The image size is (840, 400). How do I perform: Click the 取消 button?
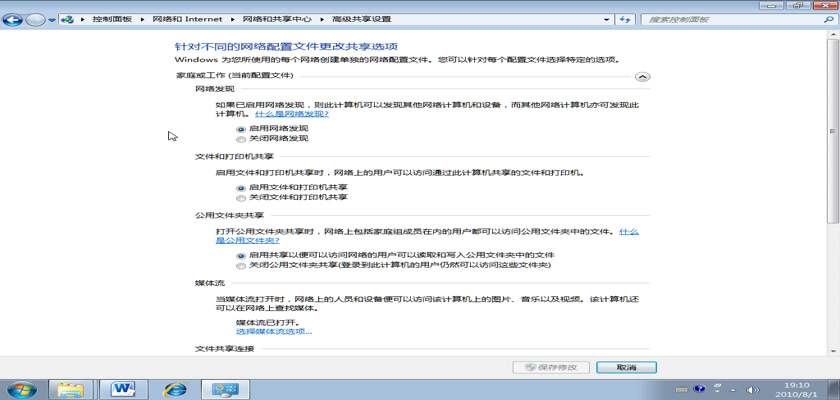click(x=626, y=367)
